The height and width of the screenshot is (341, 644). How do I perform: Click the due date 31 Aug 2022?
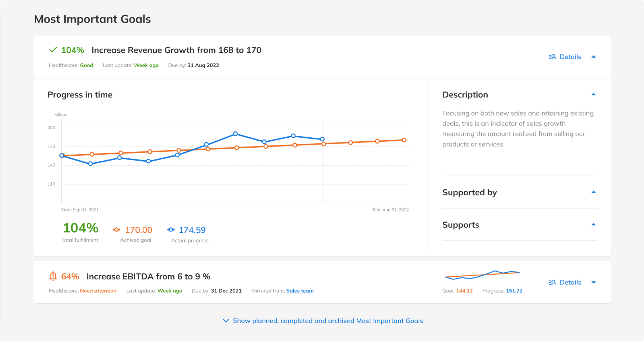pyautogui.click(x=203, y=65)
